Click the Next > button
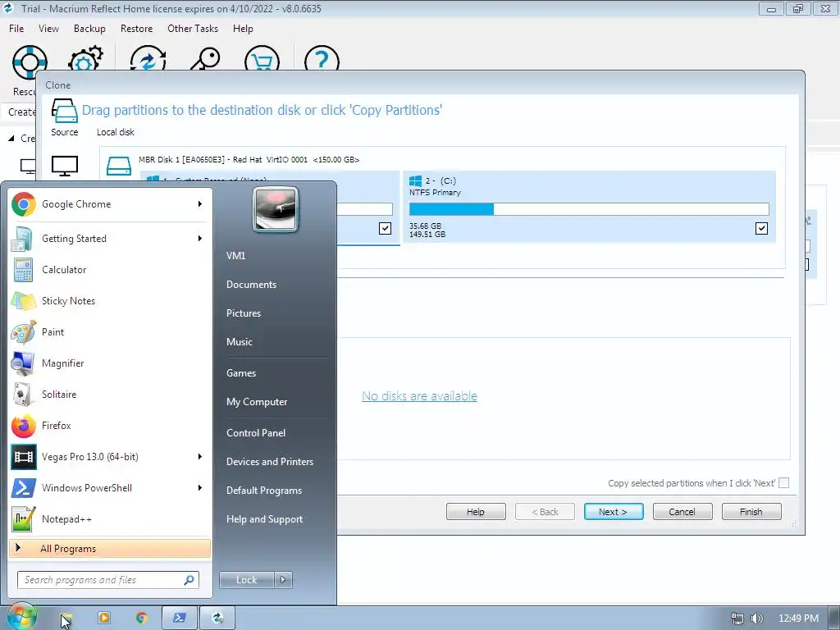 [x=614, y=512]
